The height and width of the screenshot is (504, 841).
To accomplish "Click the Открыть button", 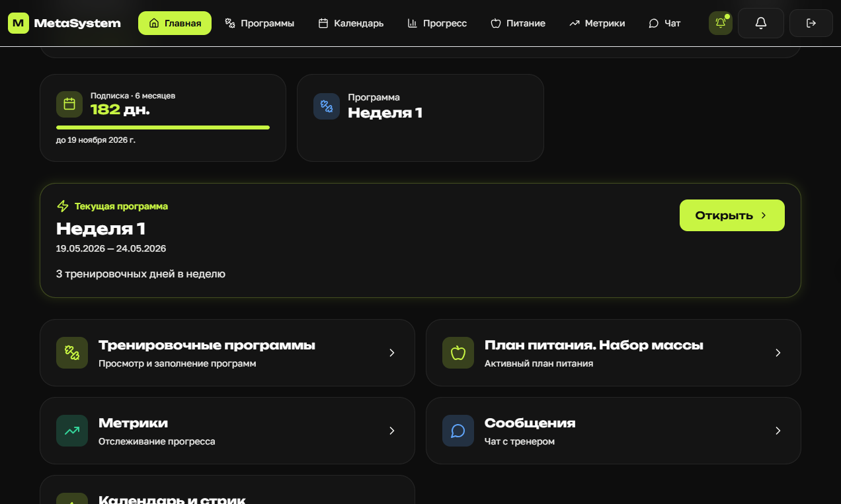I will (732, 215).
